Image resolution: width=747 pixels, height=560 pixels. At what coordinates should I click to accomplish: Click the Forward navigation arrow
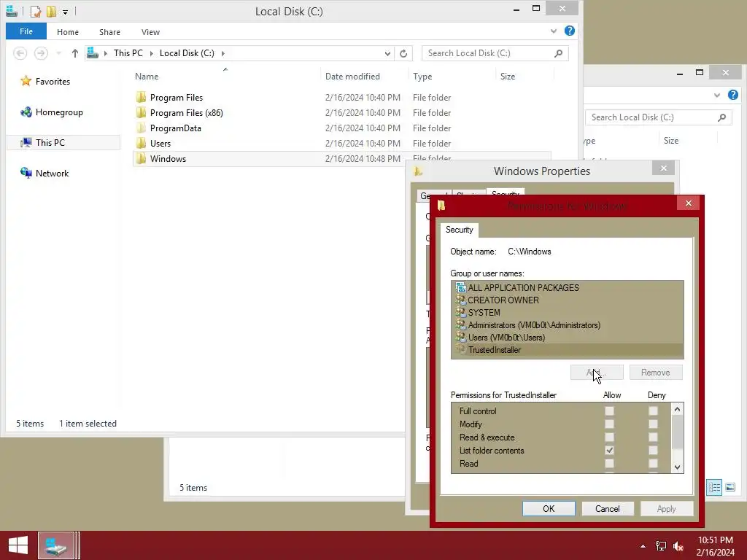tap(41, 52)
